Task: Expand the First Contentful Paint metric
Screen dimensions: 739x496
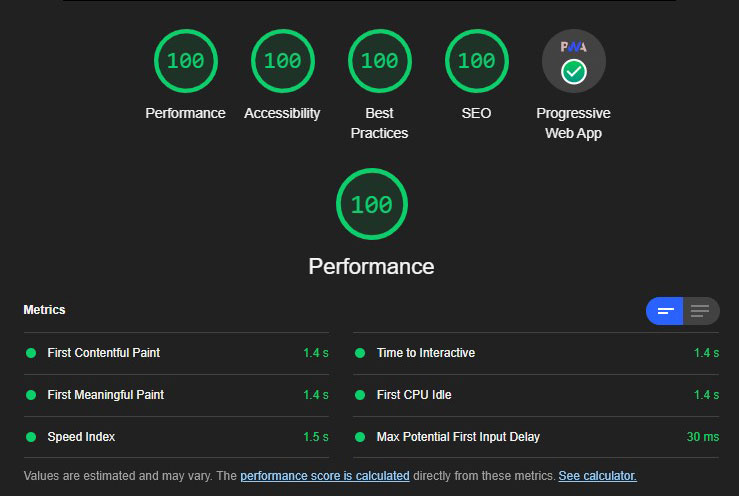Action: (103, 353)
